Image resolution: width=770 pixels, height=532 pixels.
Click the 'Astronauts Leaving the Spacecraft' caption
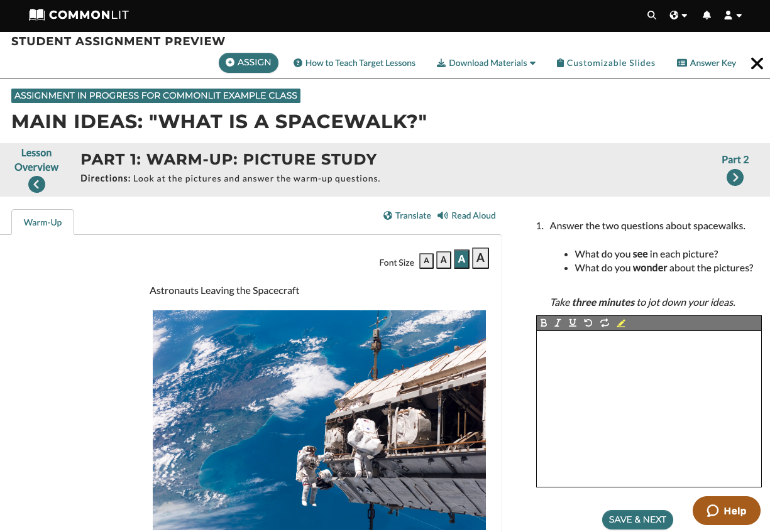coord(224,290)
